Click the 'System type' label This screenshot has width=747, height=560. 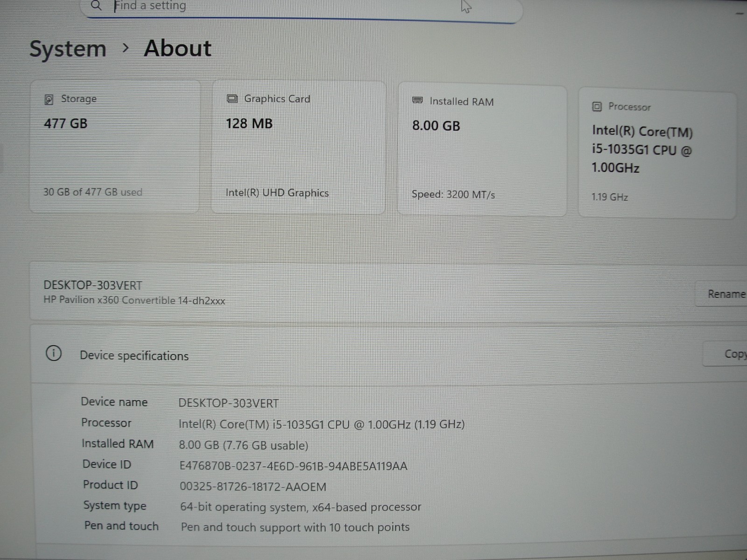[x=115, y=505]
